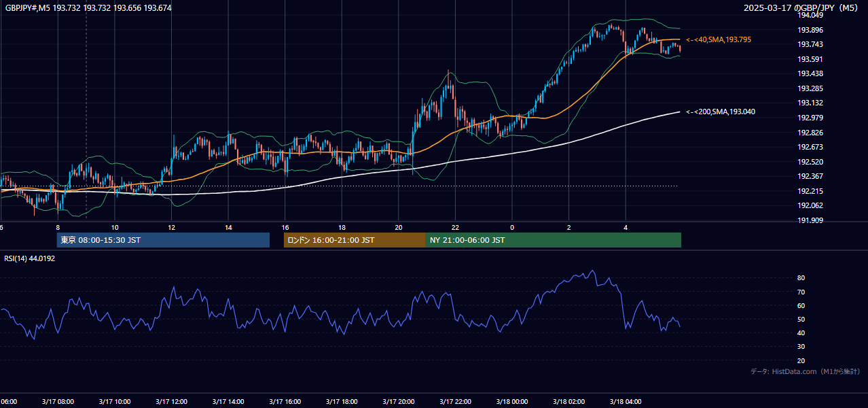Image resolution: width=868 pixels, height=408 pixels.
Task: Click price axis value 193.285
Action: [x=810, y=88]
